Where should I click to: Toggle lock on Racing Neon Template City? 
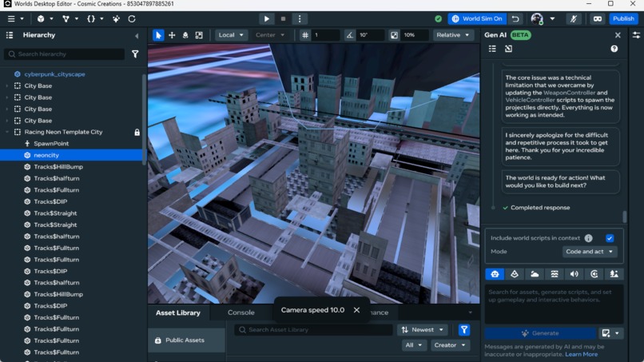(x=137, y=133)
